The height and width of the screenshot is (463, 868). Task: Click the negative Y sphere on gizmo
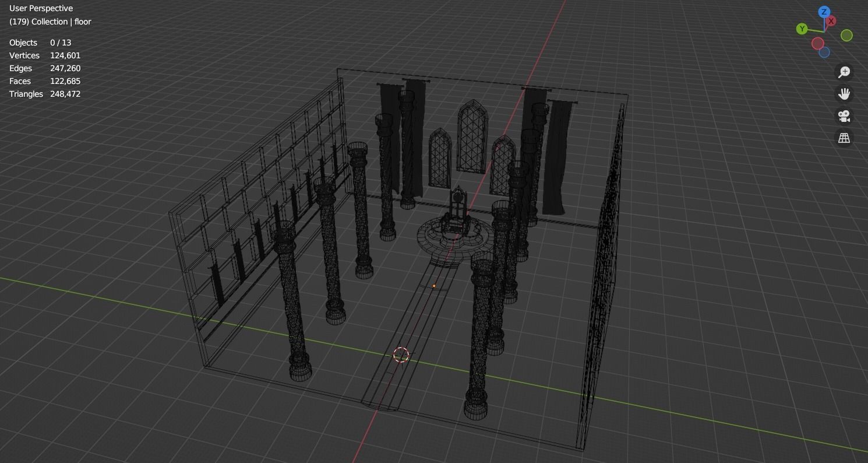846,36
